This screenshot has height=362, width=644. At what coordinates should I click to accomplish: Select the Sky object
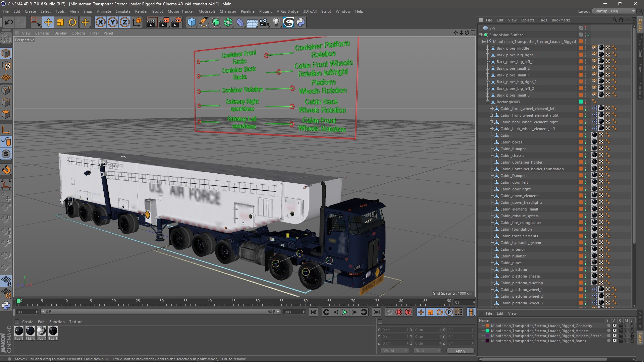point(492,28)
